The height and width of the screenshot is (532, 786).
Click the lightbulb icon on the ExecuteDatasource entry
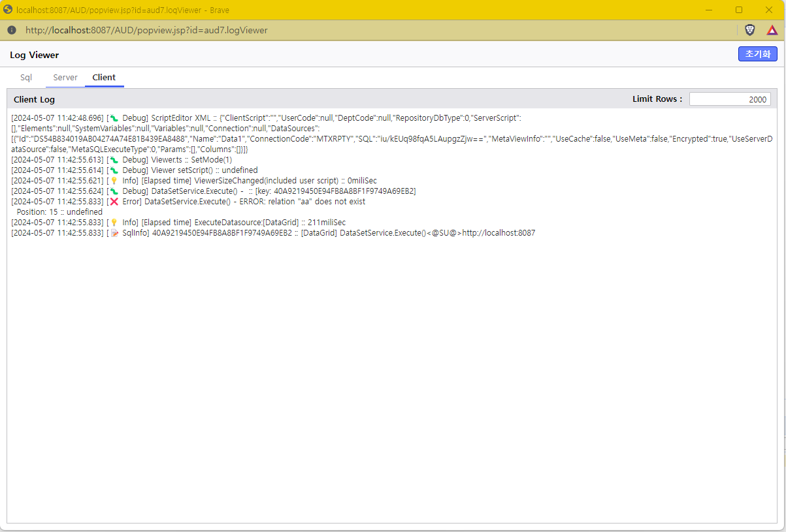click(114, 223)
